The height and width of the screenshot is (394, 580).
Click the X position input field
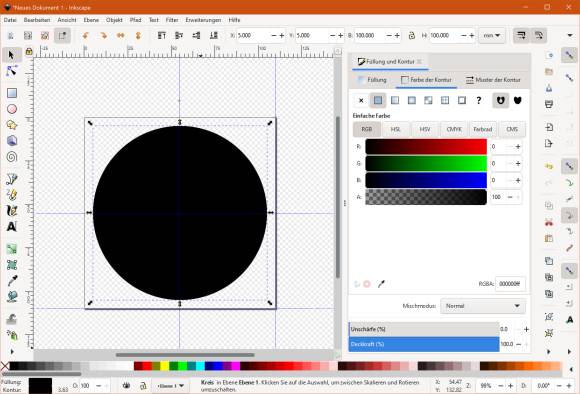click(x=253, y=36)
